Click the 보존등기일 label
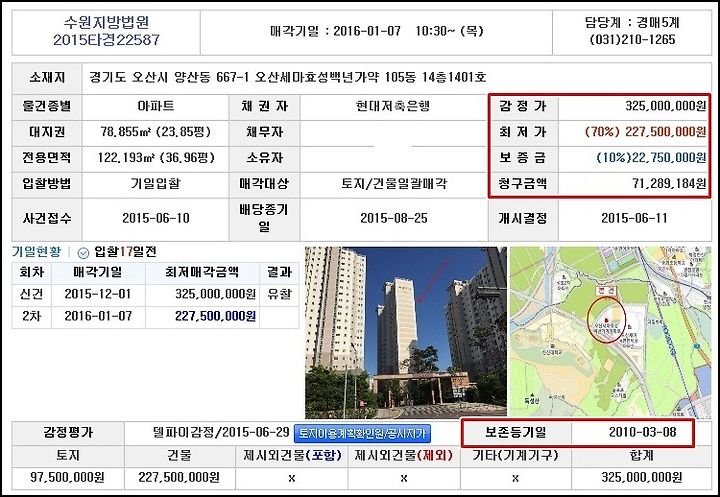The width and height of the screenshot is (720, 497). pos(516,432)
